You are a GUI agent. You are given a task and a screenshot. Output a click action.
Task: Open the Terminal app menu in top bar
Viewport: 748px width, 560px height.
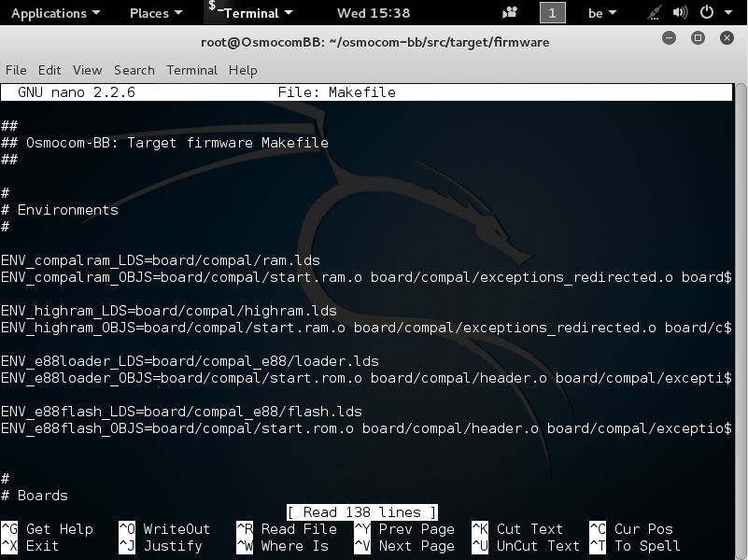click(250, 13)
